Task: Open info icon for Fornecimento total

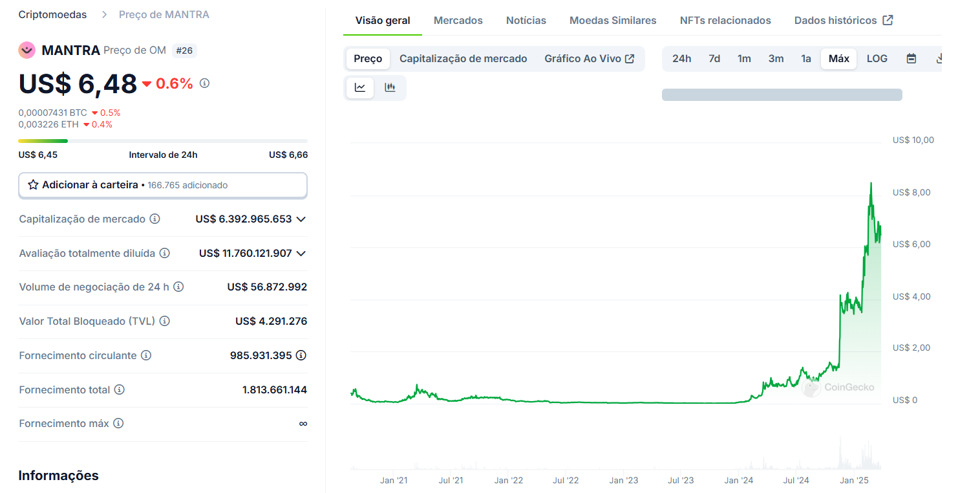Action: pos(119,389)
